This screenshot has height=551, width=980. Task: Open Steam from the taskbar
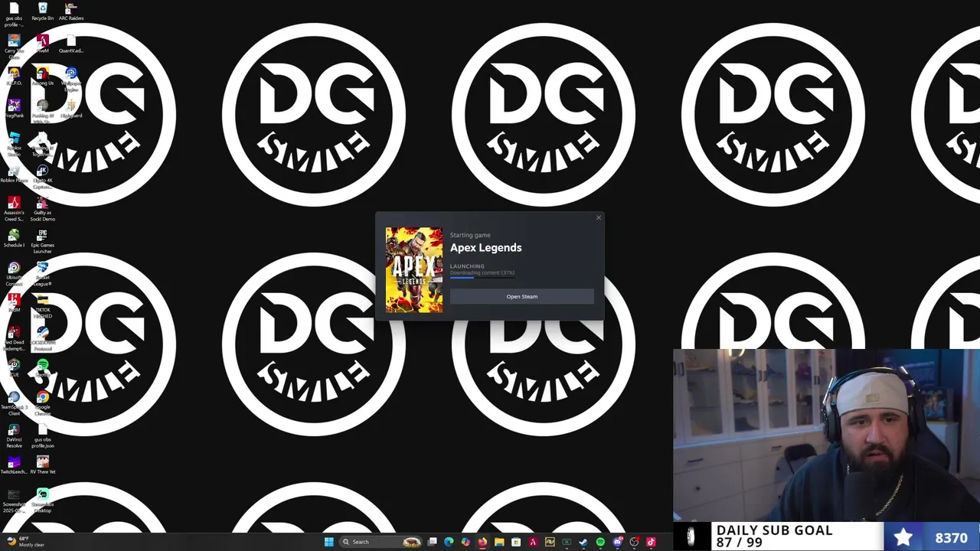(583, 542)
